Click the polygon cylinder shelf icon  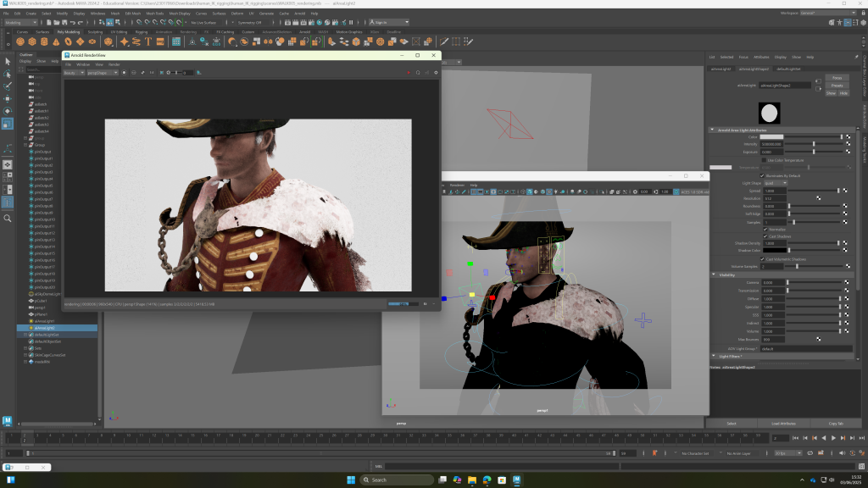(44, 42)
